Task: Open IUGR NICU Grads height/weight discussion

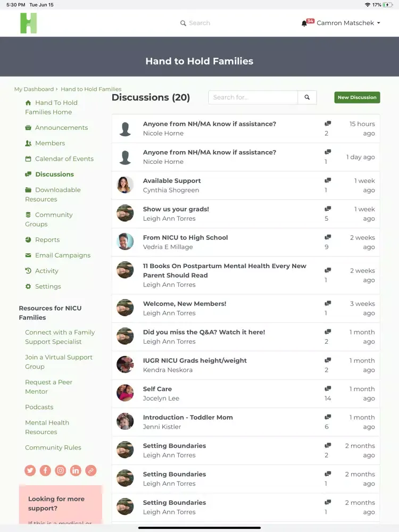Action: point(195,361)
